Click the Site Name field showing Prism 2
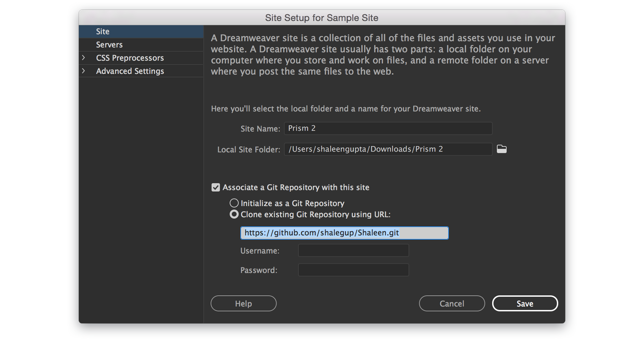 (388, 128)
